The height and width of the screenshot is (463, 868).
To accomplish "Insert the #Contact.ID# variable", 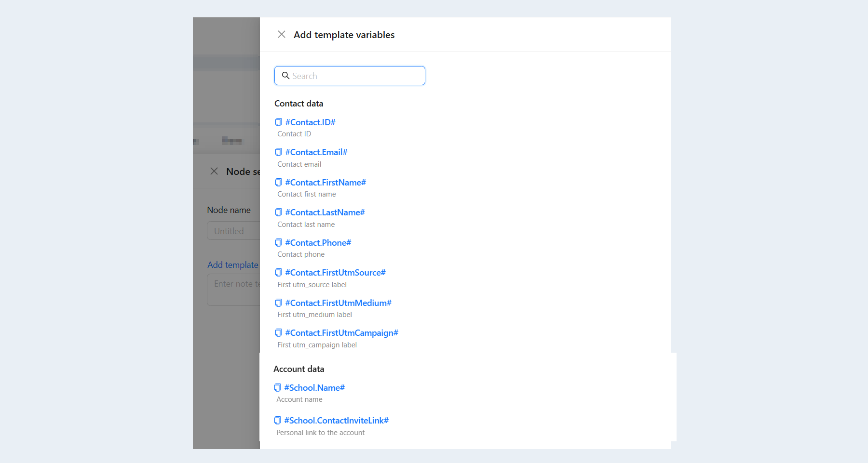I will [310, 122].
